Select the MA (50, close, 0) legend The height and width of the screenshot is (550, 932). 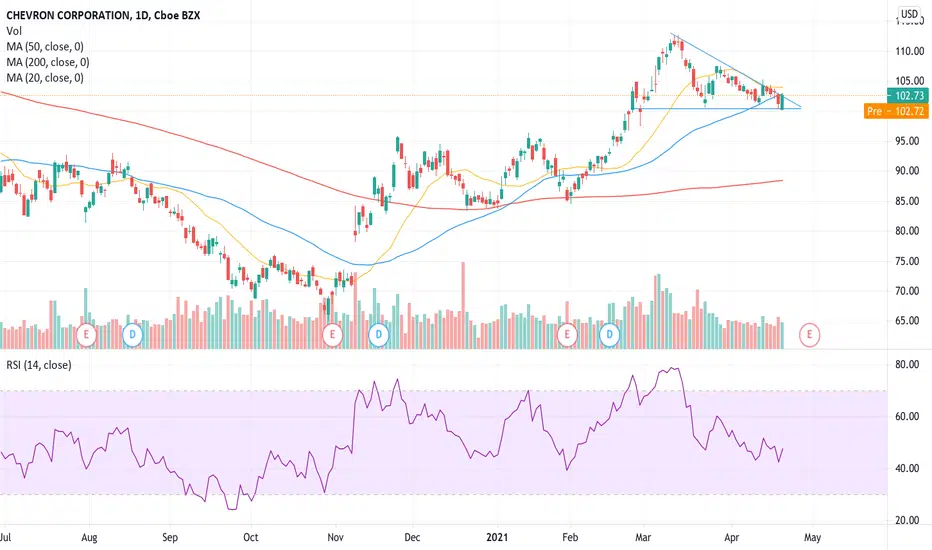[45, 46]
